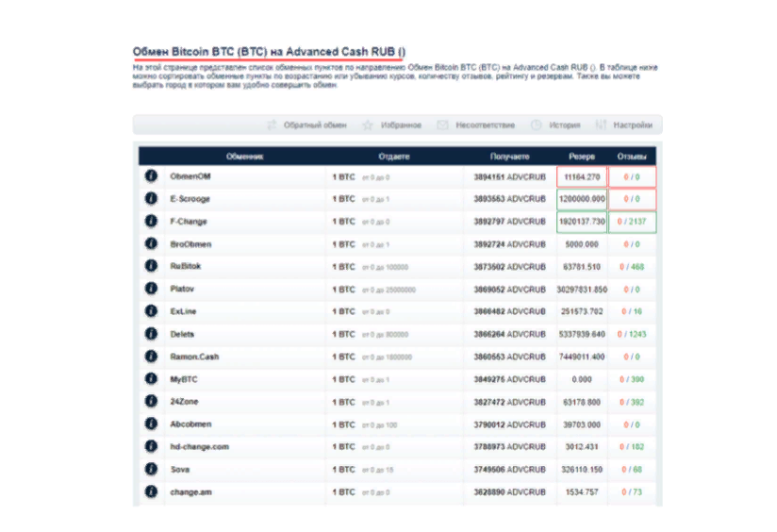
Task: Click the 'Обратный обмен' reverse exchange button
Action: [306, 125]
